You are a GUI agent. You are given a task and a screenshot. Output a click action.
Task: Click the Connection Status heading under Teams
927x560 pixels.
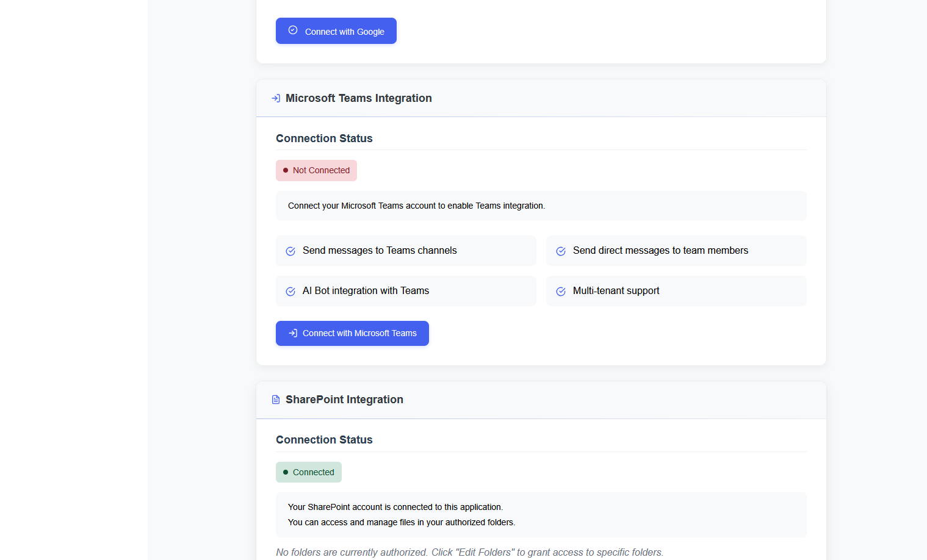[324, 138]
